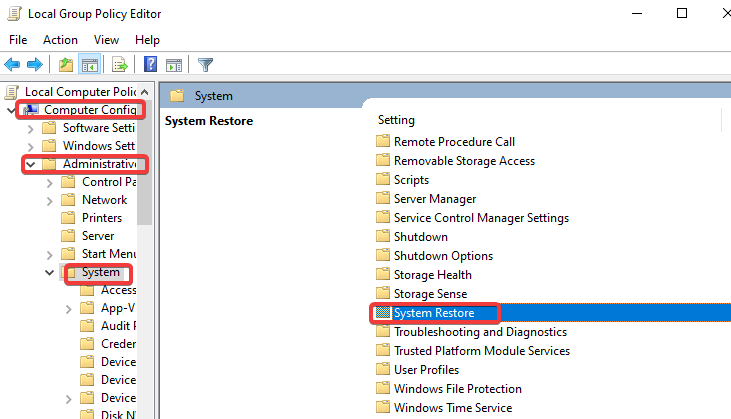Select the Shutdown folder entry
The height and width of the screenshot is (419, 731).
point(421,237)
